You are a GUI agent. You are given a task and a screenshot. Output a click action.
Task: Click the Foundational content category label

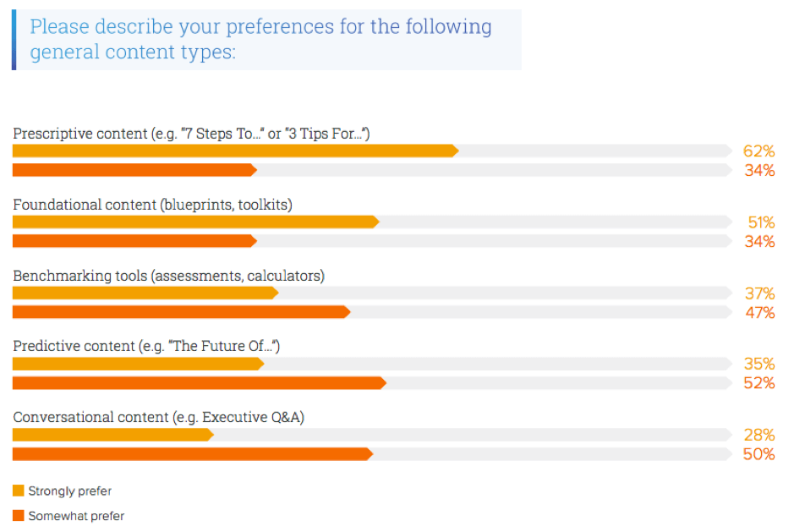tap(152, 205)
